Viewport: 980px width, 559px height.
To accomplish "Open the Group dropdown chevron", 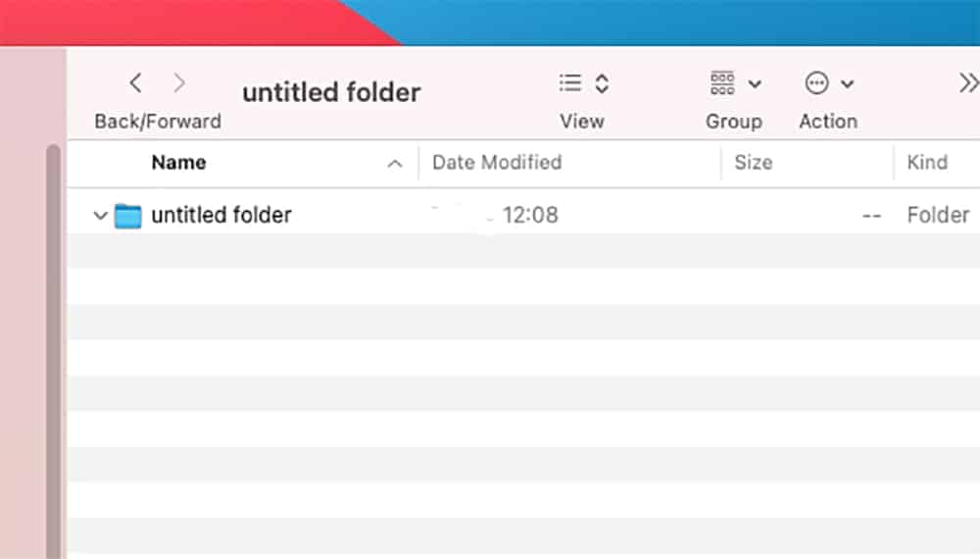I will 755,84.
